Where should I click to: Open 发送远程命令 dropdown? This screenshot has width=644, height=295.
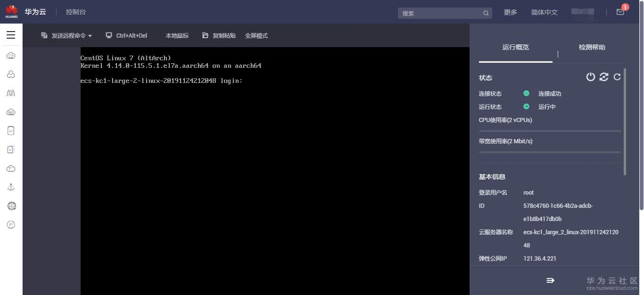pos(66,35)
